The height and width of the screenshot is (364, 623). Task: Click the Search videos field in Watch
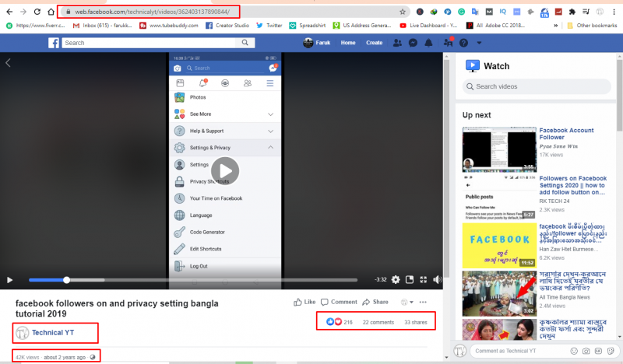pos(537,86)
